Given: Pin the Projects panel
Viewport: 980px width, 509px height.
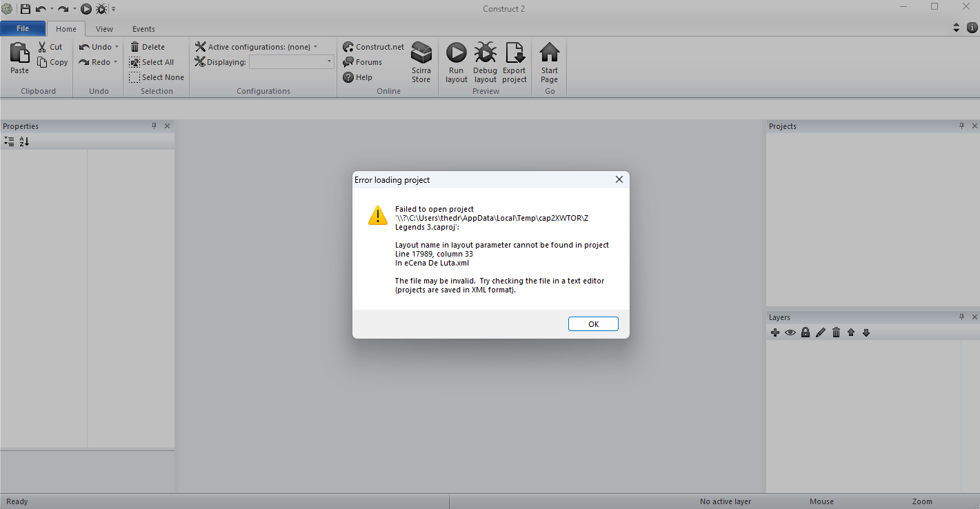Looking at the screenshot, I should click(x=962, y=126).
